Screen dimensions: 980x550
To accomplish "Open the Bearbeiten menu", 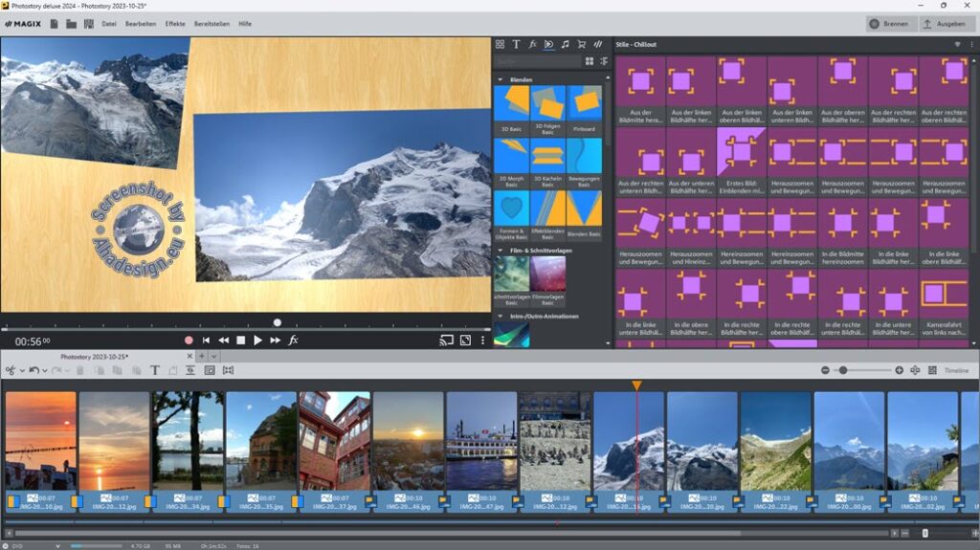I will pyautogui.click(x=141, y=24).
